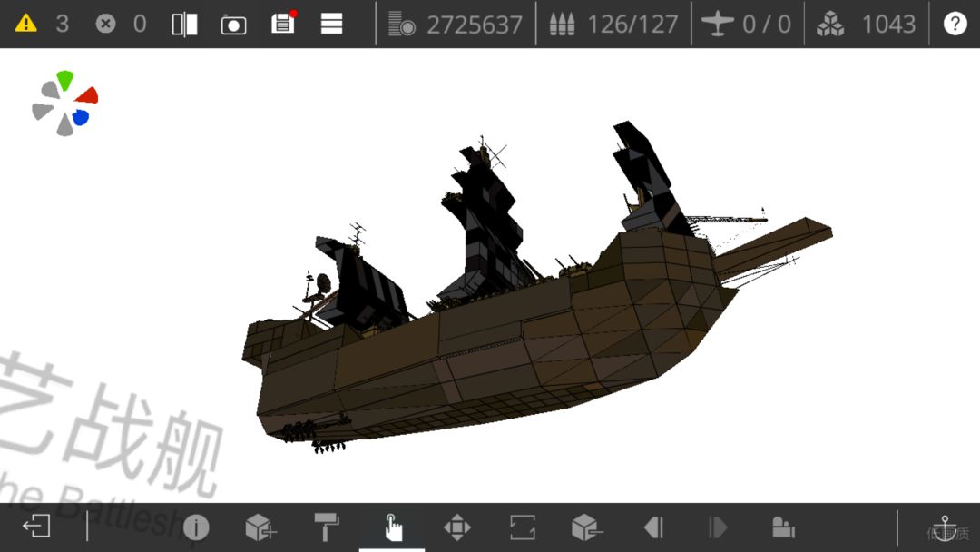
Task: Open the hamburger menu
Action: point(332,24)
